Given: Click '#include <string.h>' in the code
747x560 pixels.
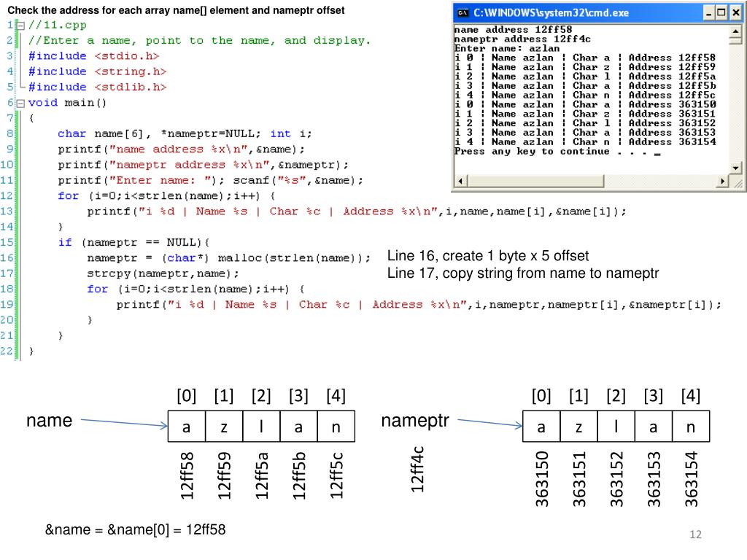Looking at the screenshot, I should coord(97,72).
